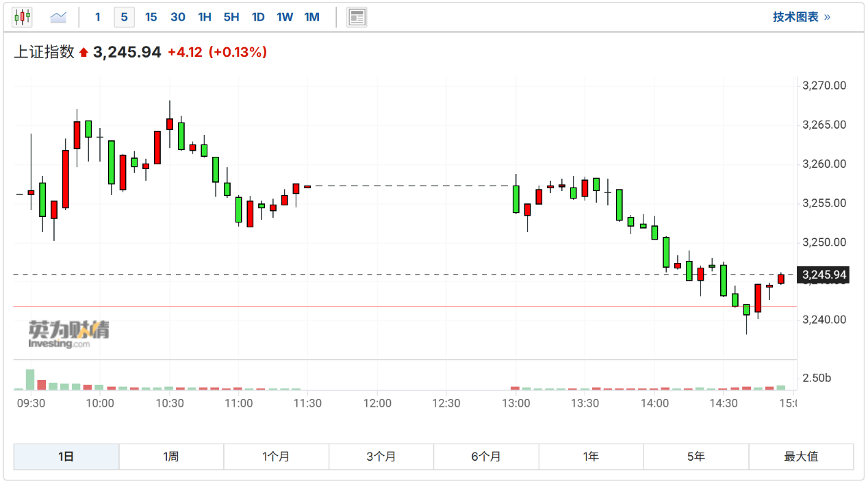
Task: Set interval to 1H
Action: pyautogui.click(x=204, y=17)
